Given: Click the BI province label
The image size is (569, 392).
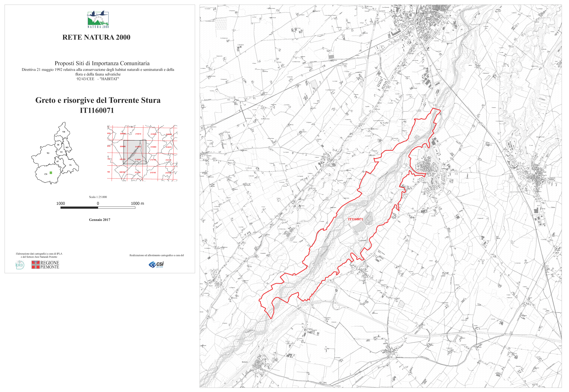Looking at the screenshot, I should point(58,145).
